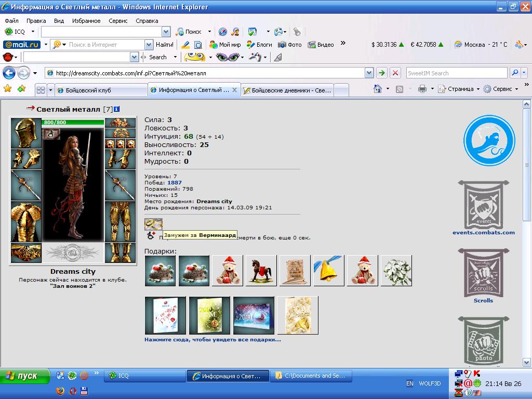This screenshot has height=399, width=532.
Task: Click the green Go arrow button
Action: coord(382,73)
